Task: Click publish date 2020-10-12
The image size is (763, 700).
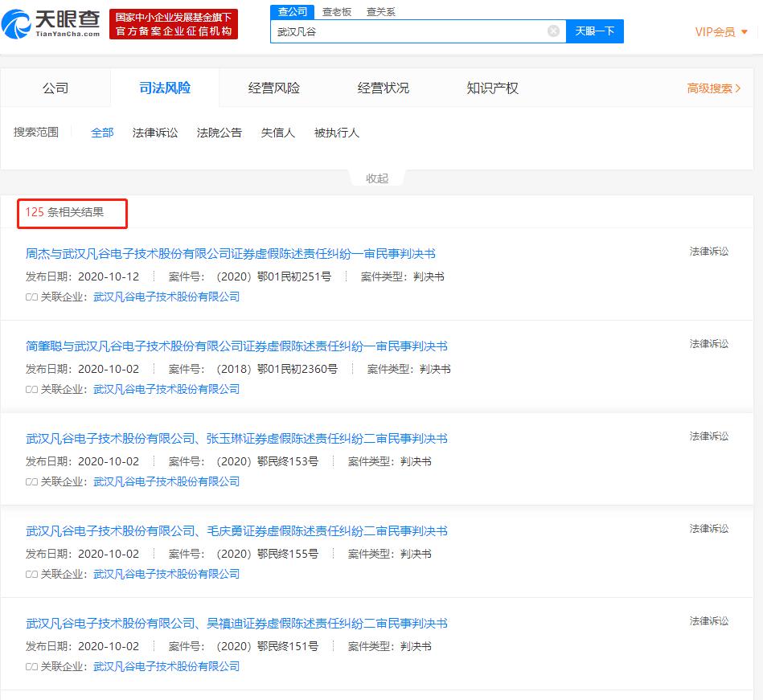Action: [x=109, y=276]
